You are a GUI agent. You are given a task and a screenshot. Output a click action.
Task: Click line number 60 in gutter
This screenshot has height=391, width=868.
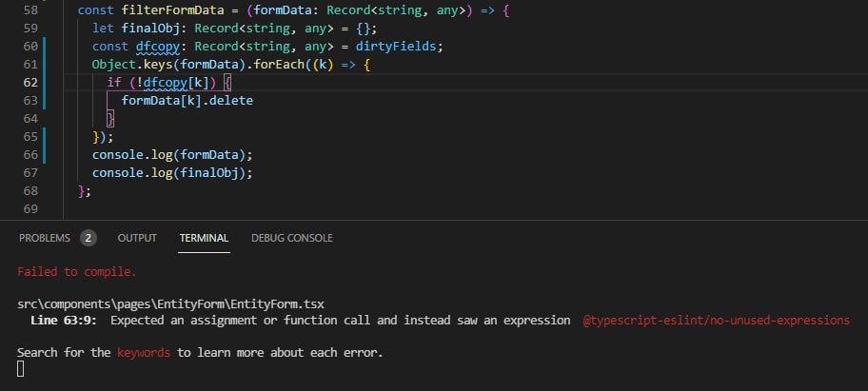(x=31, y=47)
